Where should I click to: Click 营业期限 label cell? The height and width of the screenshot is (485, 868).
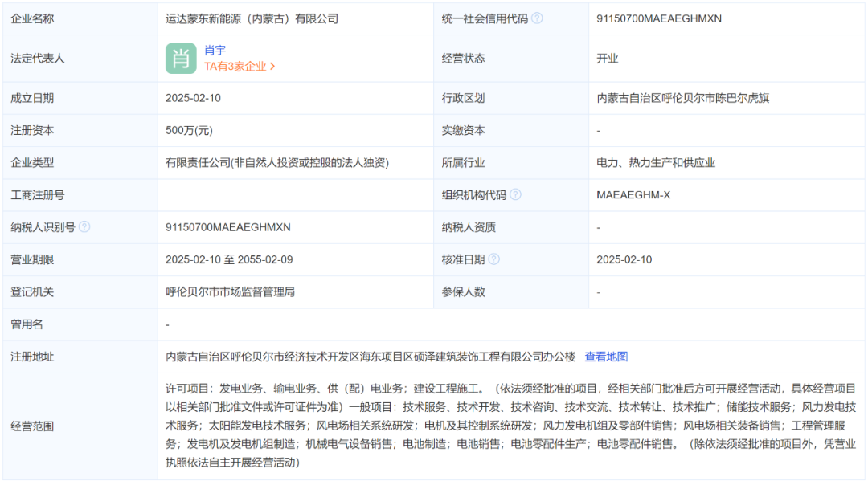pyautogui.click(x=80, y=259)
